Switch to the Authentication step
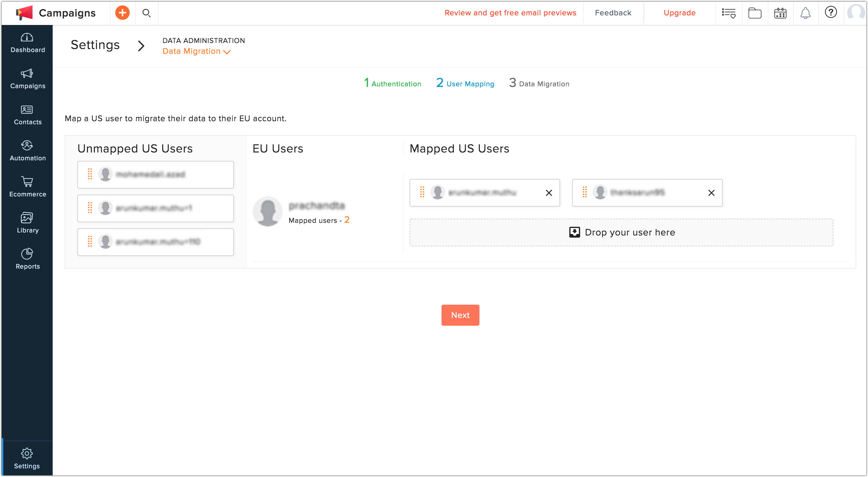The height and width of the screenshot is (477, 868). pos(392,84)
